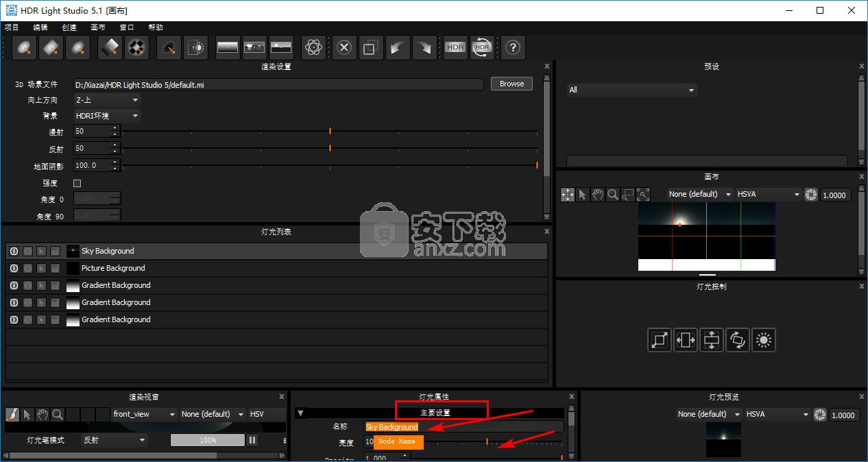Create a round light from toolbar

25,47
